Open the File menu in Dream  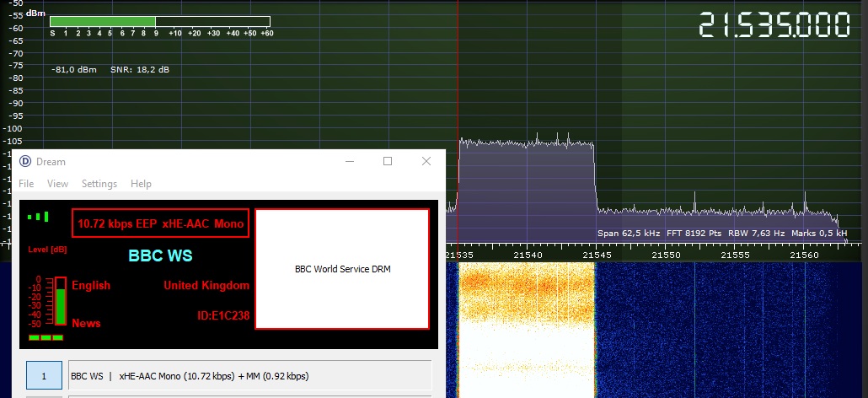click(26, 184)
